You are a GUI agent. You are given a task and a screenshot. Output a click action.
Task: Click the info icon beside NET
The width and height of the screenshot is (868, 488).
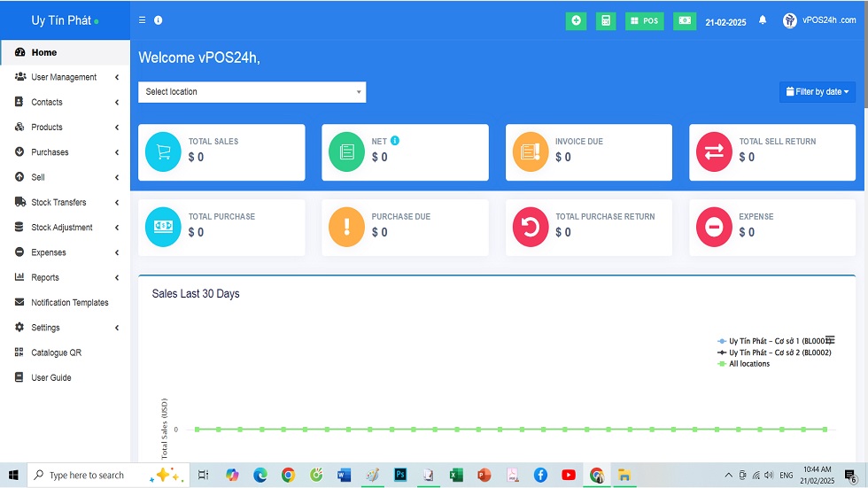[395, 141]
